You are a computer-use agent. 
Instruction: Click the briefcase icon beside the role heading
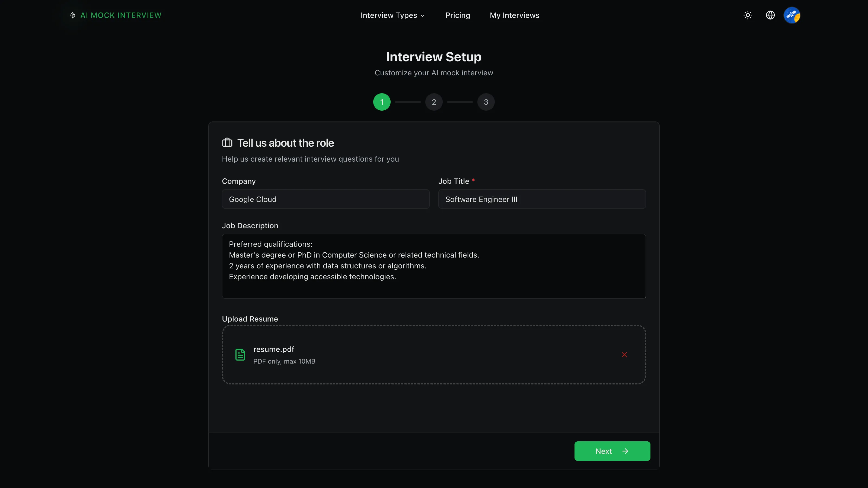[227, 142]
